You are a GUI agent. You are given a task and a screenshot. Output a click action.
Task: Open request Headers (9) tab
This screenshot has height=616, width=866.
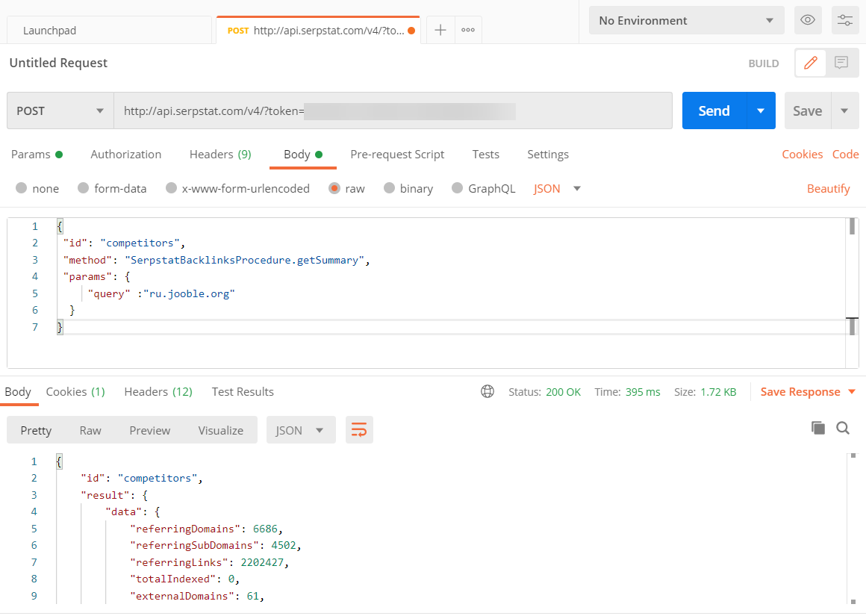tap(220, 154)
